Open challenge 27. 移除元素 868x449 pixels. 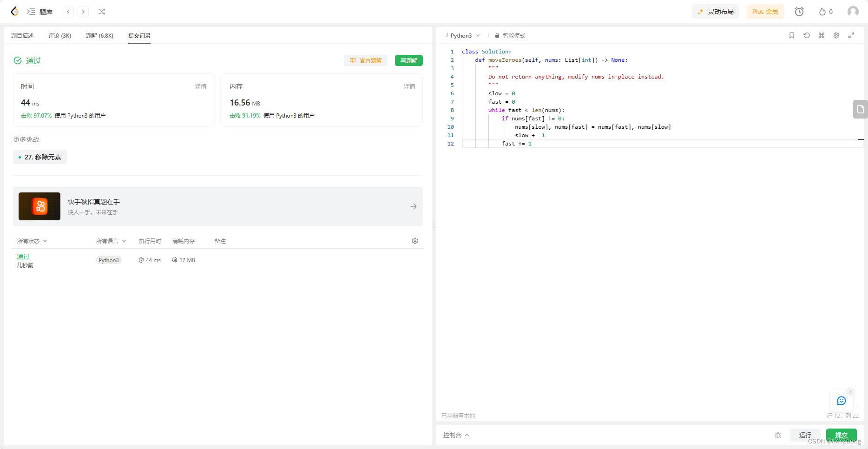click(x=40, y=157)
